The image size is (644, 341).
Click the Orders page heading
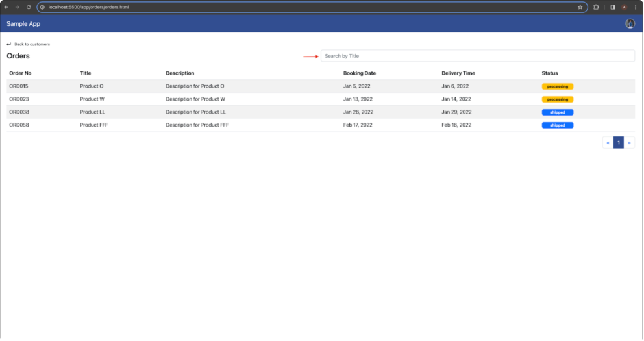(x=18, y=56)
